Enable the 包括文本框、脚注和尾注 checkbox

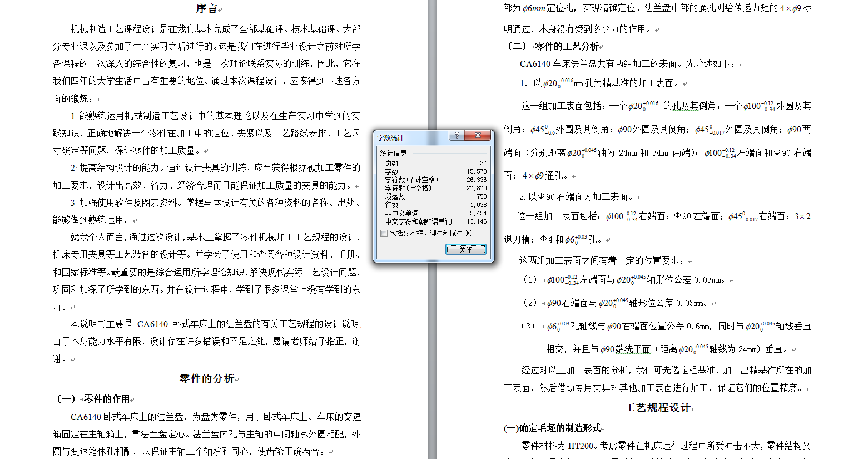384,234
